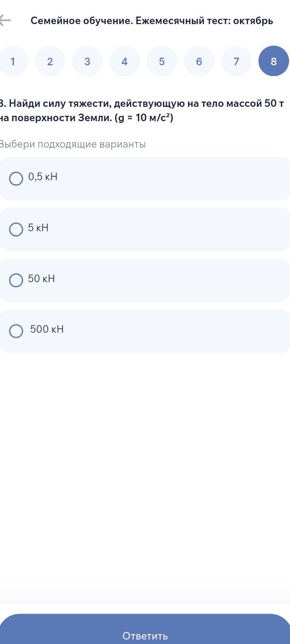Screen dimensions: 290x644
Task: Jump to question number 5
Action: (x=162, y=61)
